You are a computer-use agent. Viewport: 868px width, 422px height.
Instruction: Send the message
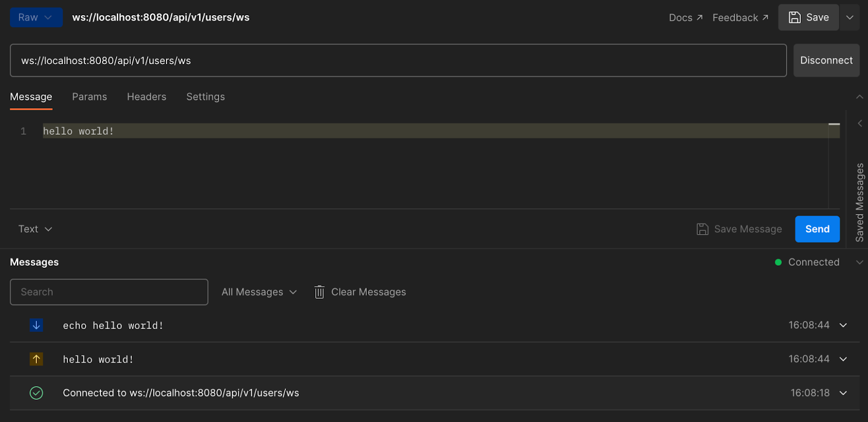[x=817, y=229]
